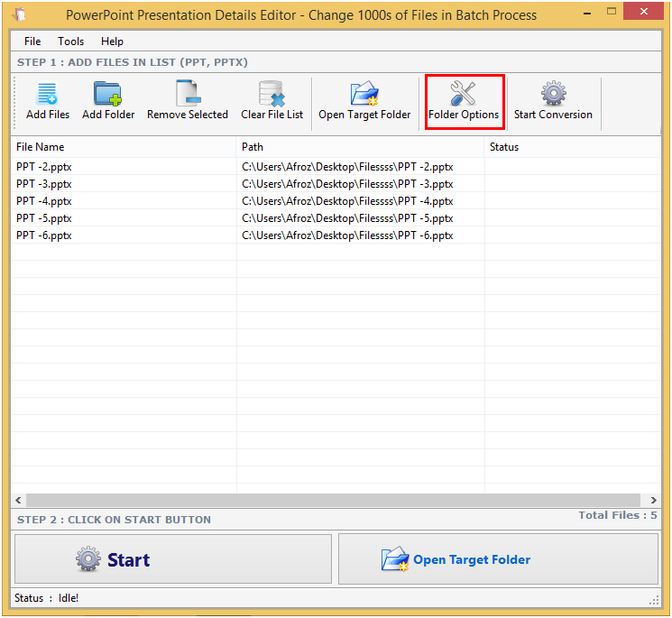Viewport: 672px width, 618px height.
Task: Click the application icon in title bar
Action: 19,14
